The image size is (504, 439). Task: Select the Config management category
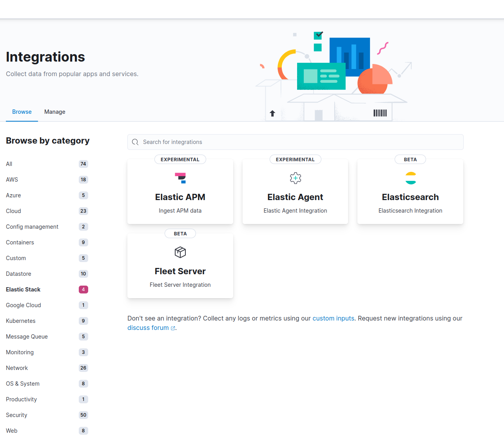47,227
